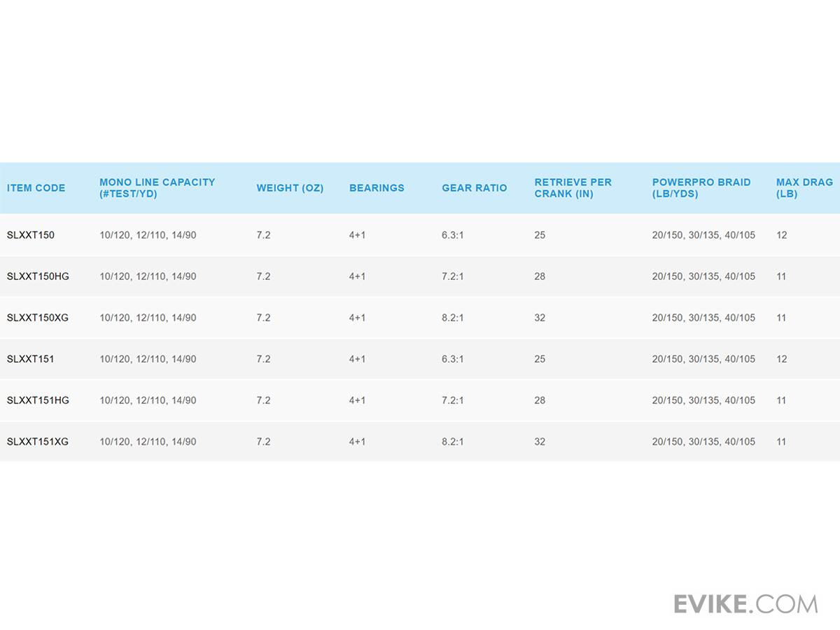The image size is (840, 630).
Task: Click the EVIKE.COM watermark logo
Action: point(745,603)
